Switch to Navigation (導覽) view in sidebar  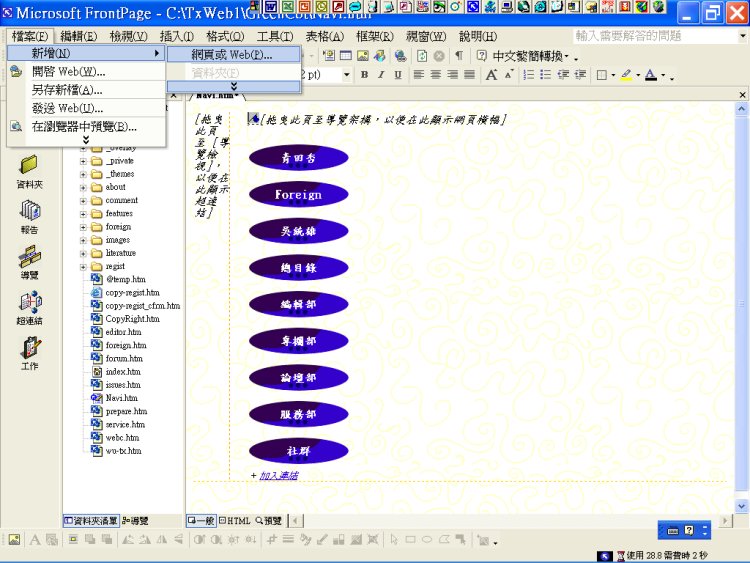[x=29, y=260]
